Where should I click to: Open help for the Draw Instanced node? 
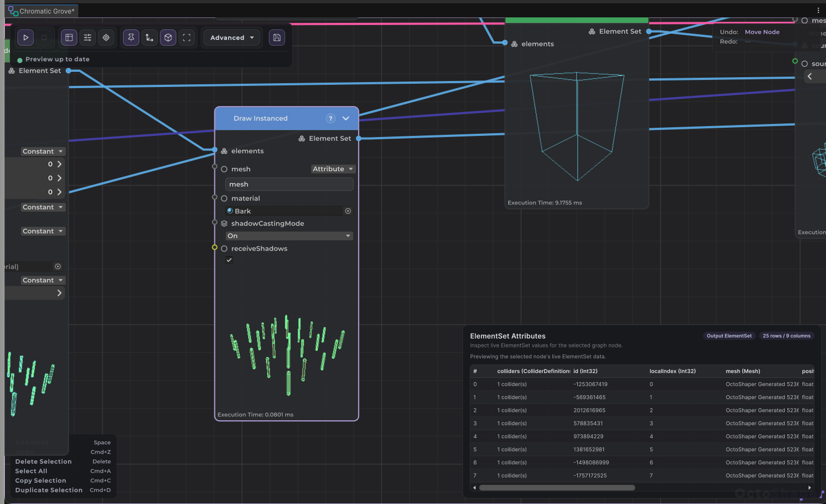[330, 119]
